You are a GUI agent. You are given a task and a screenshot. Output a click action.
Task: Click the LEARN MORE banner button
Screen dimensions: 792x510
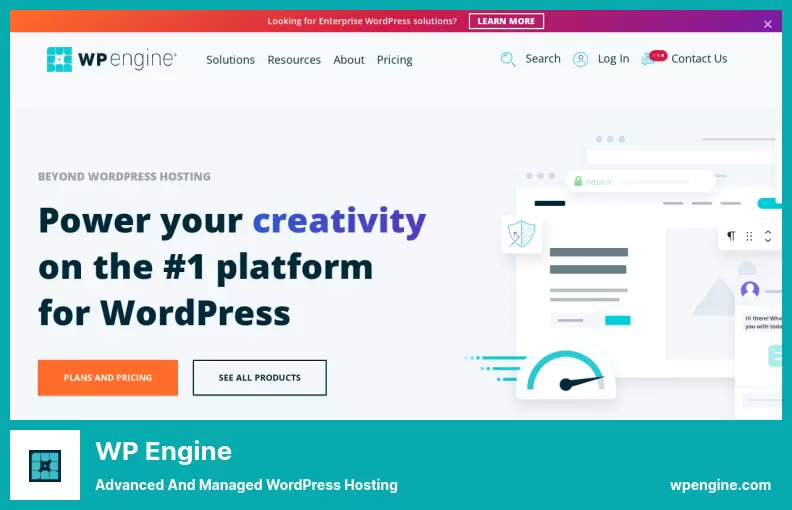click(x=506, y=21)
